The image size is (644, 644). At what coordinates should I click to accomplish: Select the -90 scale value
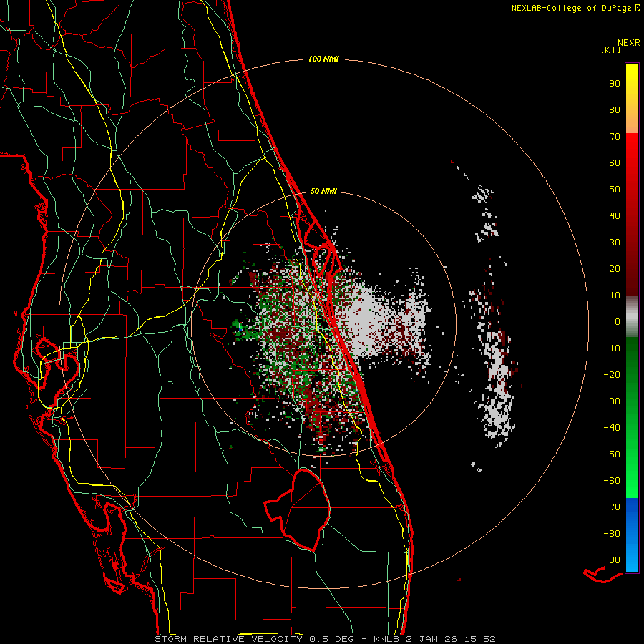(612, 560)
